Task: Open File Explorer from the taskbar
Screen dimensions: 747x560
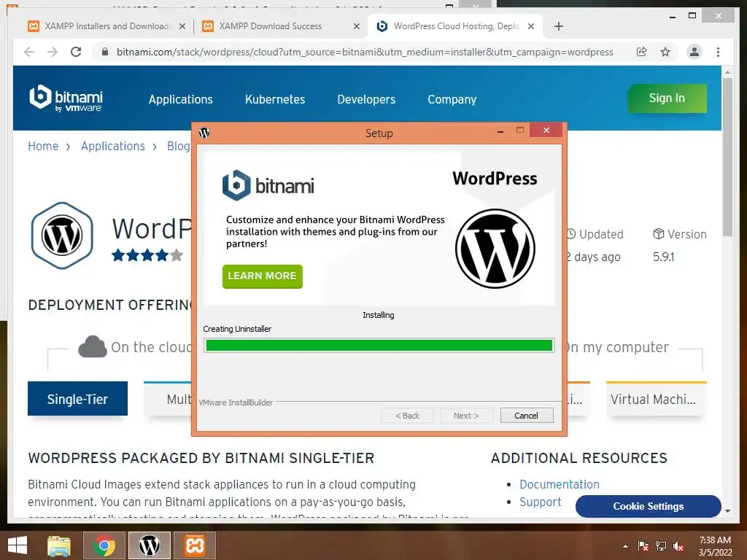Action: (59, 545)
